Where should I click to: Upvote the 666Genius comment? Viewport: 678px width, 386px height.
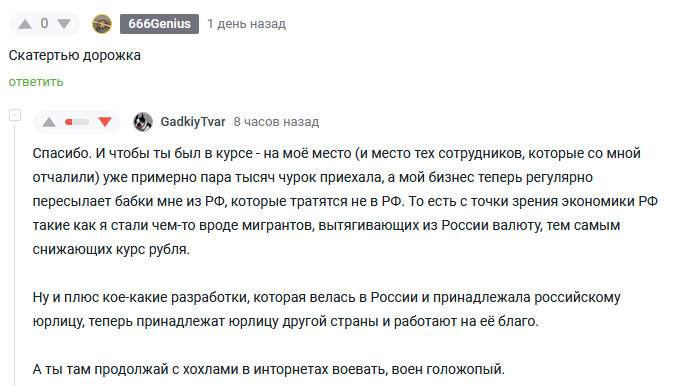pos(25,24)
